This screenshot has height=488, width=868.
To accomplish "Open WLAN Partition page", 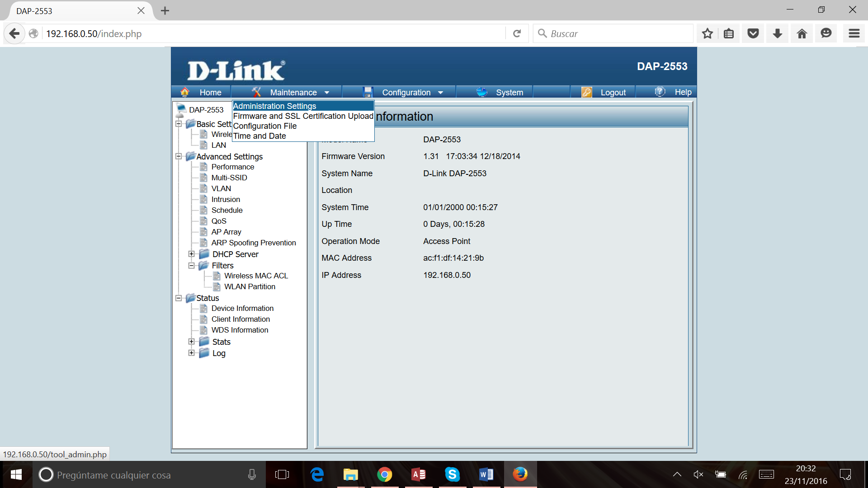I will click(250, 286).
